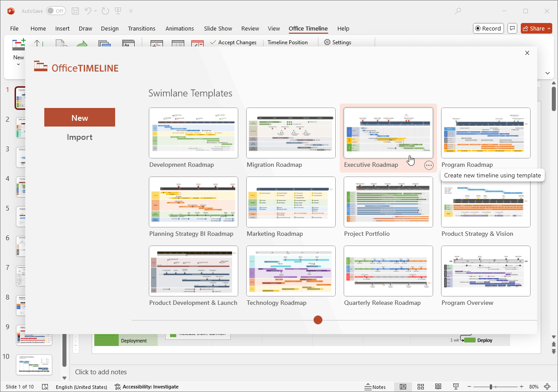Click the Notes button in status bar
Image resolution: width=558 pixels, height=392 pixels.
click(x=375, y=387)
